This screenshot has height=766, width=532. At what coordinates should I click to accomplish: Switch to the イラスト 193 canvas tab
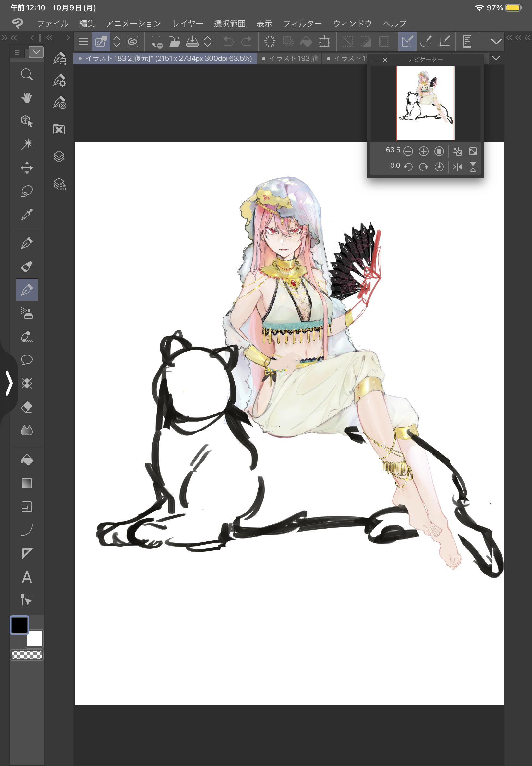[x=289, y=58]
